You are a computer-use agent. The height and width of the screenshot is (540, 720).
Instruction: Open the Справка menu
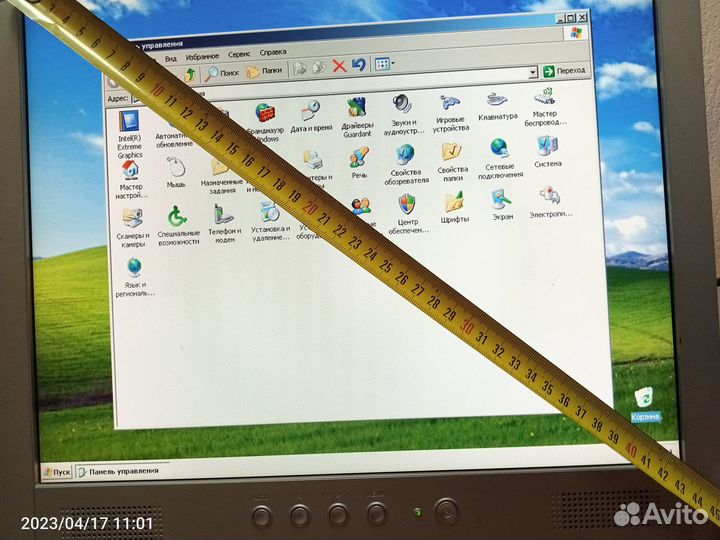pyautogui.click(x=273, y=52)
